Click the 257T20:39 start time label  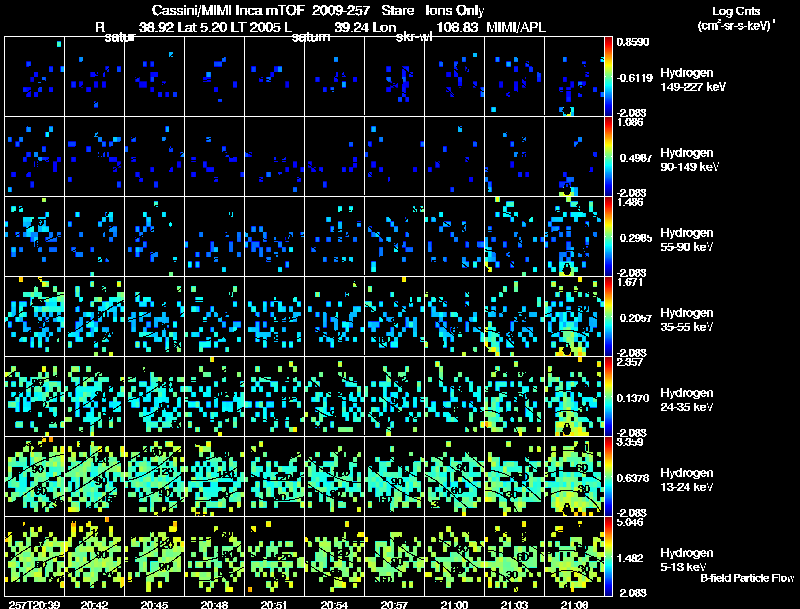pyautogui.click(x=30, y=603)
